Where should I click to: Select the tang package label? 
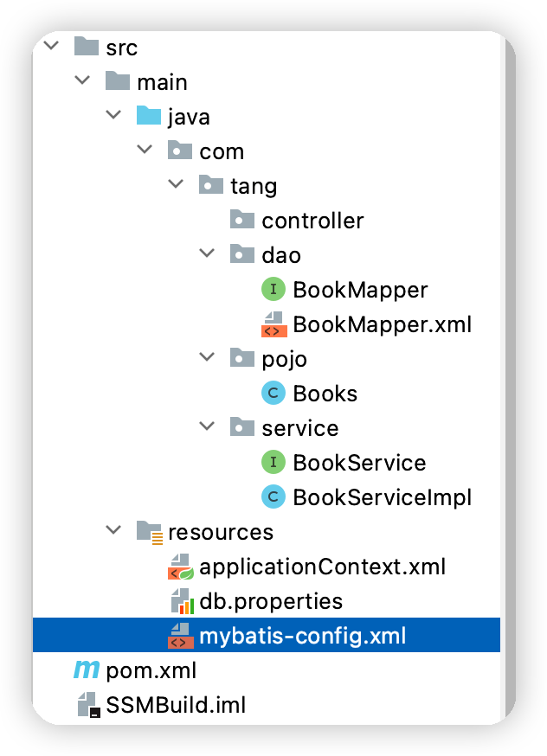[254, 187]
